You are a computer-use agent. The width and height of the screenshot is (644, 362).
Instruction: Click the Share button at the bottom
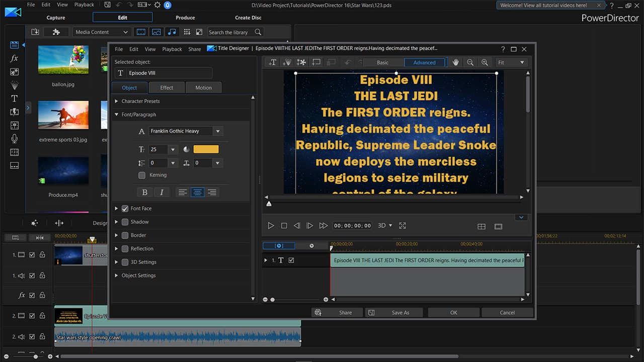pyautogui.click(x=338, y=312)
